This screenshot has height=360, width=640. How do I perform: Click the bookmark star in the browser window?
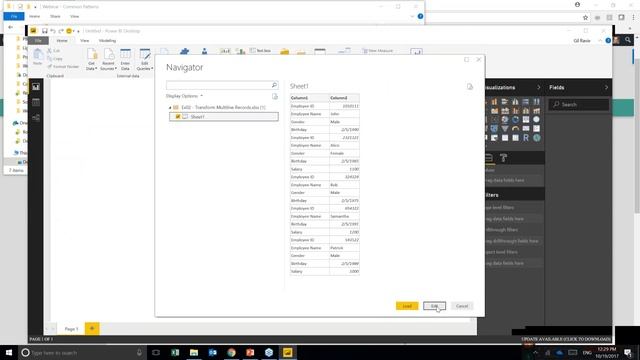pyautogui.click(x=585, y=18)
